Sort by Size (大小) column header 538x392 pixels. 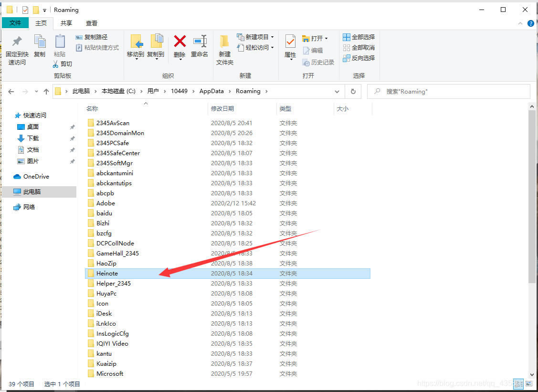tap(353, 109)
